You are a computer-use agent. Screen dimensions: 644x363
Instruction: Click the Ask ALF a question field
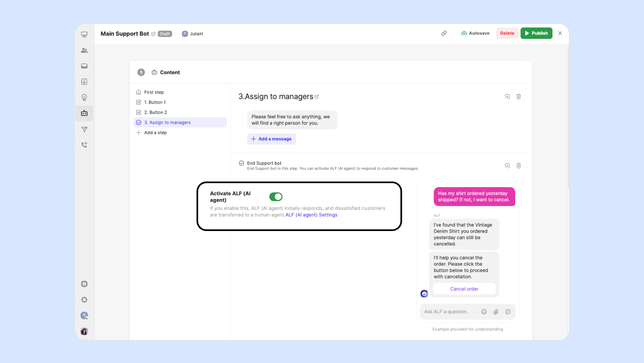point(448,312)
